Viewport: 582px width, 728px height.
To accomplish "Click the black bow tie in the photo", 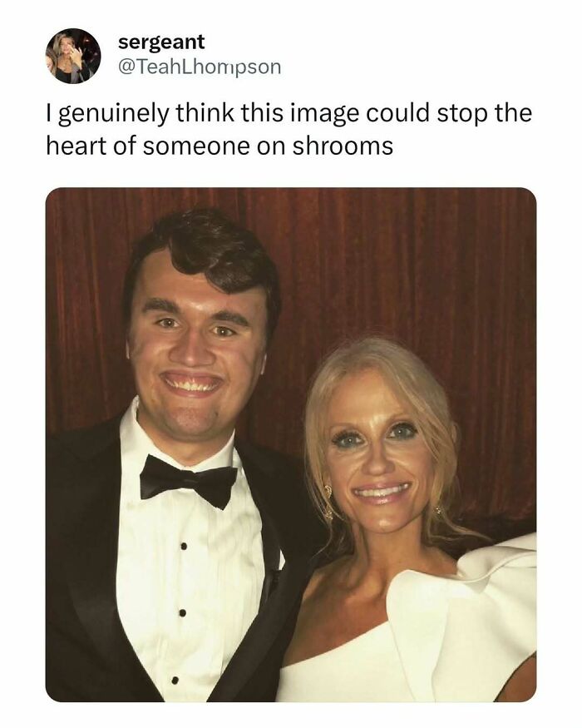I will coord(188,480).
